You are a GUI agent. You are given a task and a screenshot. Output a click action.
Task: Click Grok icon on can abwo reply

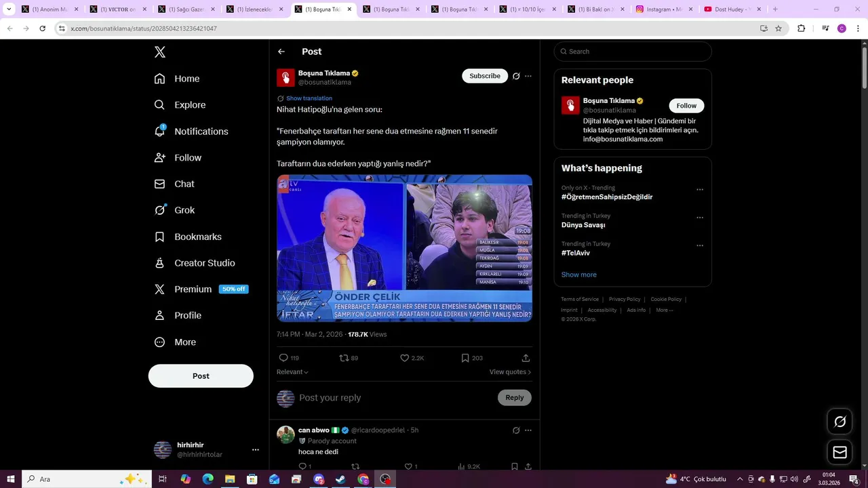coord(516,430)
